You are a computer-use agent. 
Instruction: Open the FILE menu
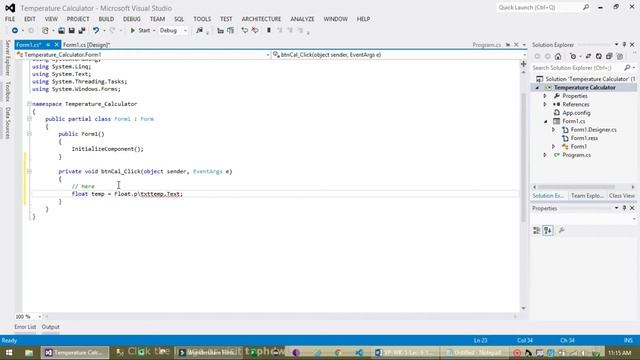pos(10,19)
